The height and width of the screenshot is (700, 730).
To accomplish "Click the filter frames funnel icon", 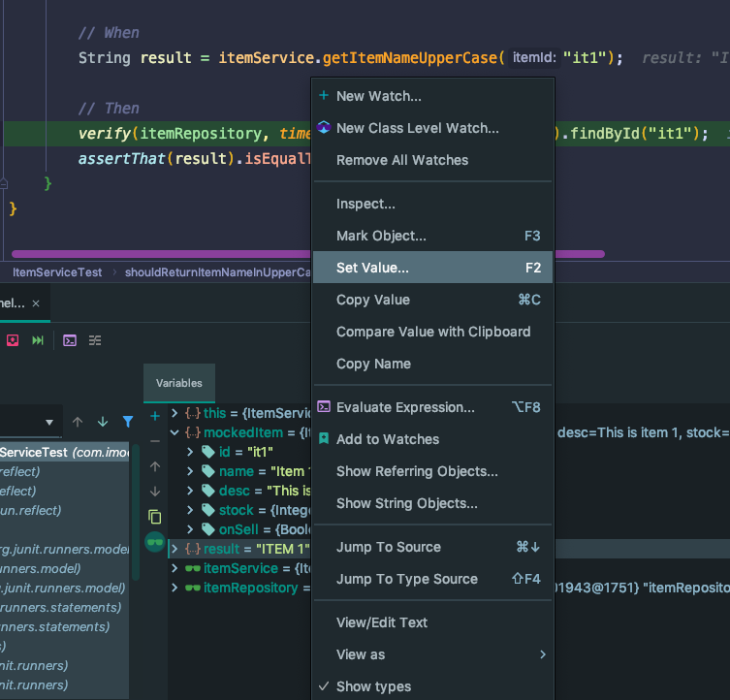I will click(128, 422).
